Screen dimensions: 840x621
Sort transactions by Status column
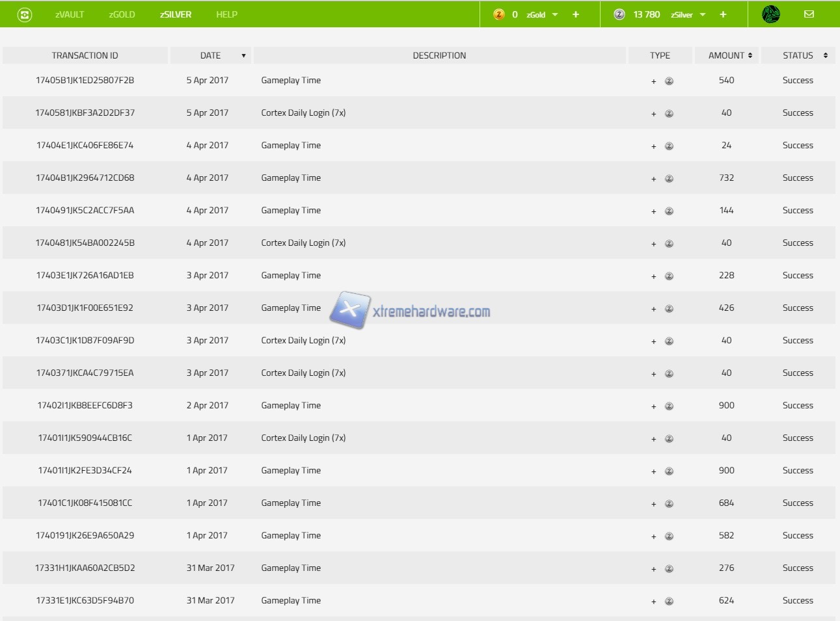pos(798,55)
